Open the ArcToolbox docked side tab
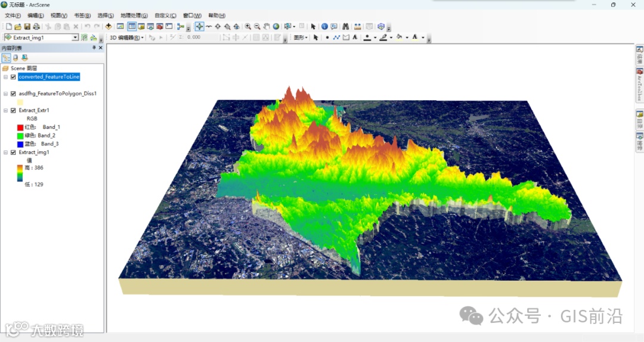This screenshot has width=644, height=342. point(639,85)
